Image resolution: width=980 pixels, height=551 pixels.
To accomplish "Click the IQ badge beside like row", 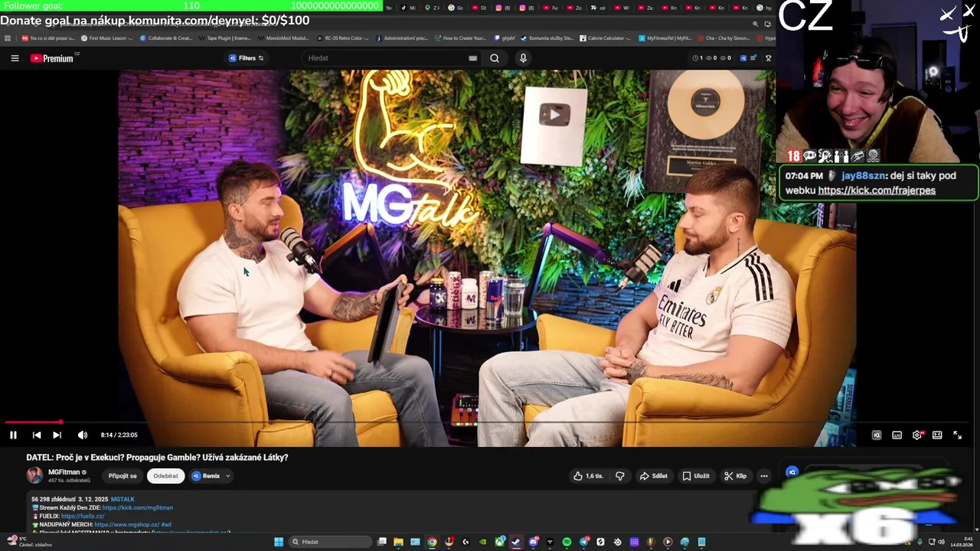I will (x=792, y=472).
